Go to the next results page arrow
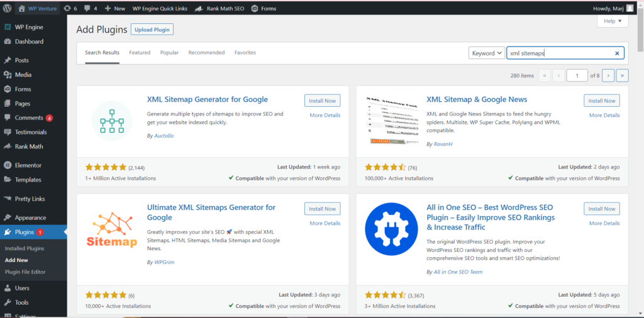Image resolution: width=644 pixels, height=318 pixels. tap(608, 75)
